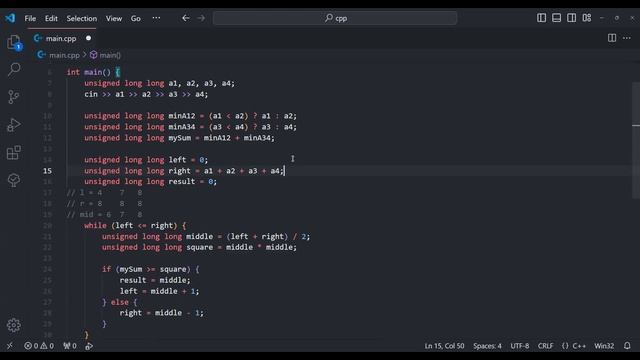
Task: Open the Source Control view
Action: pos(14,97)
